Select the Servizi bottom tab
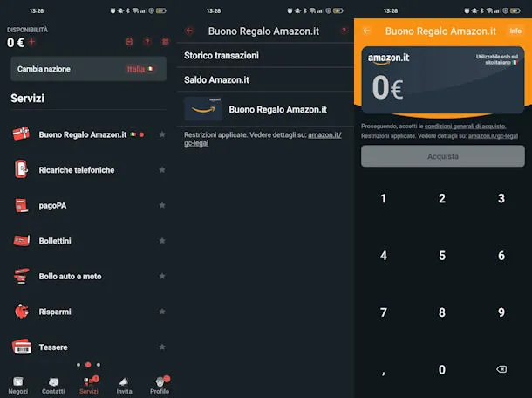Screen dimensions: 532x398 [89, 386]
